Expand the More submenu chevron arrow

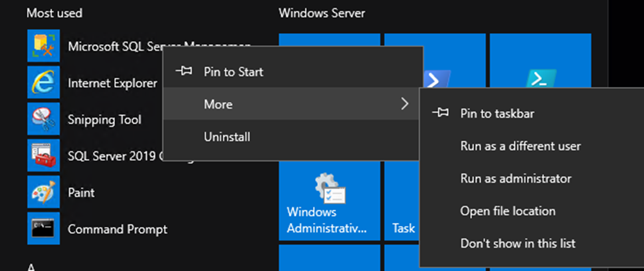405,104
